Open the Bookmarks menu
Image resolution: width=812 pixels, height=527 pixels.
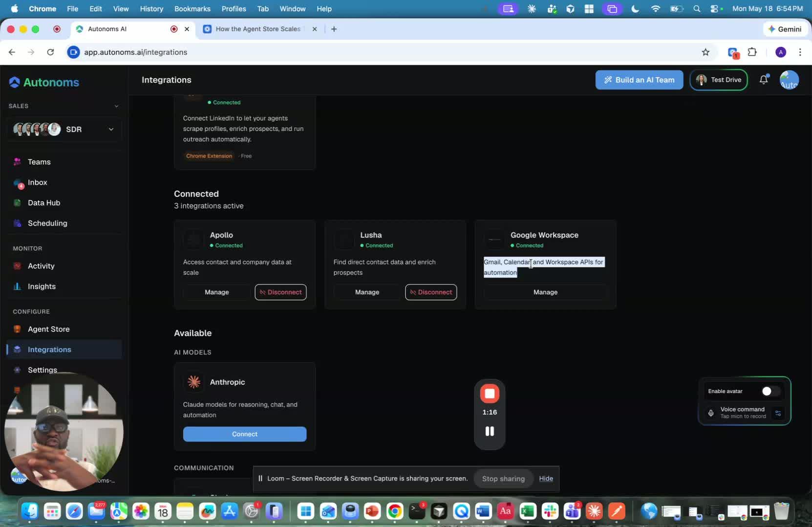(x=192, y=9)
